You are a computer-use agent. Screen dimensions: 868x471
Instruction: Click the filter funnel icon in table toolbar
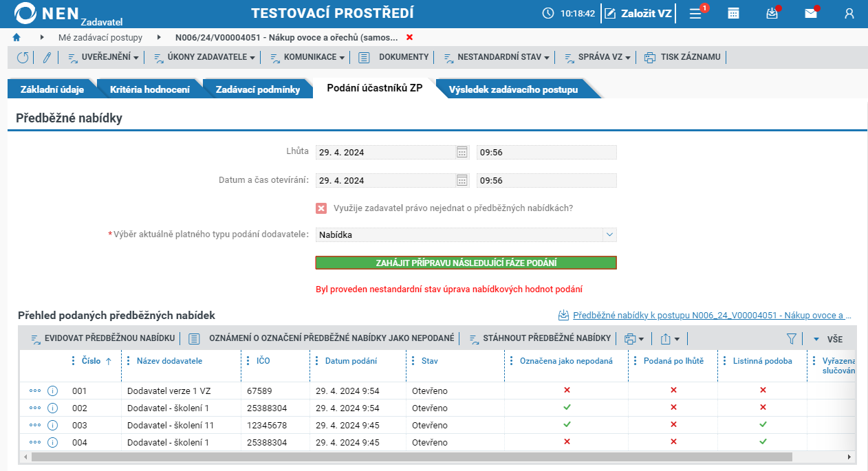click(x=792, y=339)
